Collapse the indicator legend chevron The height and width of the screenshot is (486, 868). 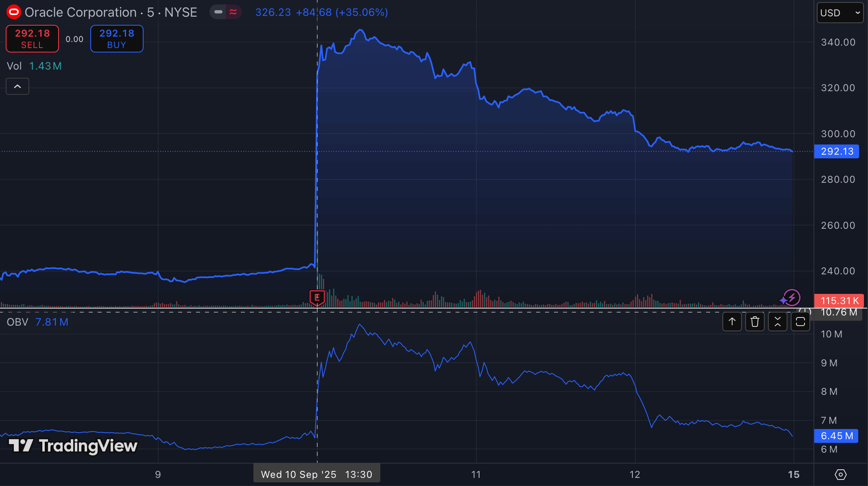coord(17,86)
